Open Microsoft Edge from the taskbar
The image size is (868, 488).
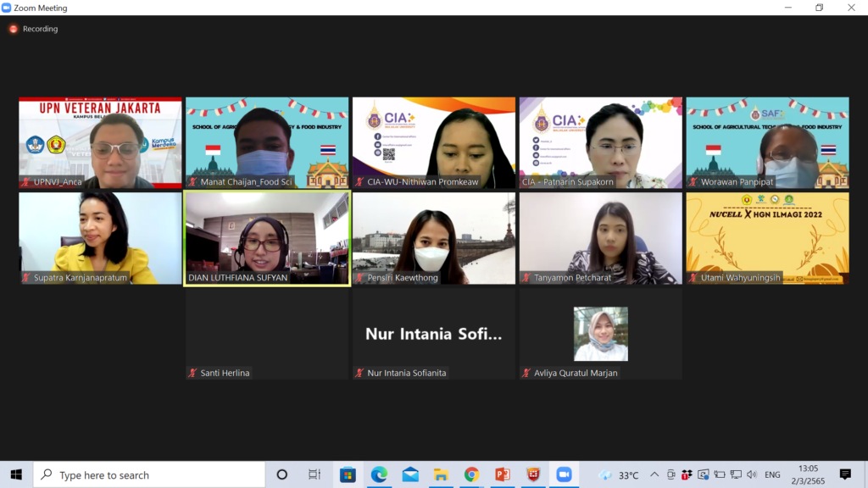point(379,474)
